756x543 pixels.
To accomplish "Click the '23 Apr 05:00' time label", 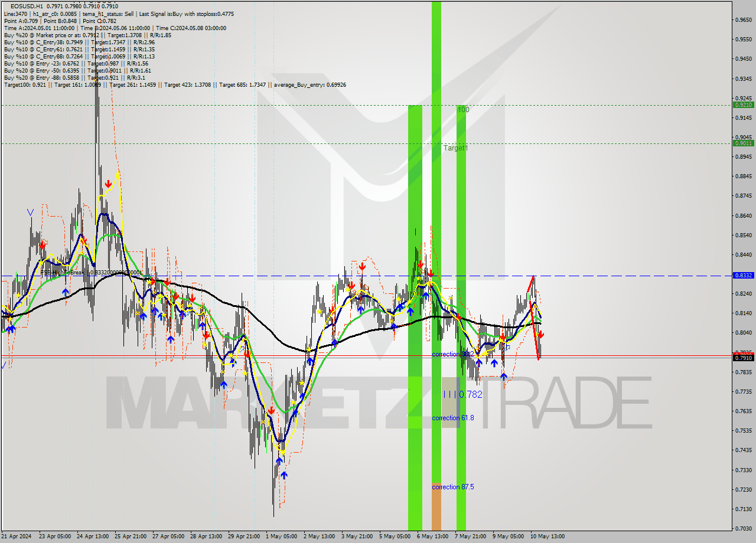I will pyautogui.click(x=54, y=537).
